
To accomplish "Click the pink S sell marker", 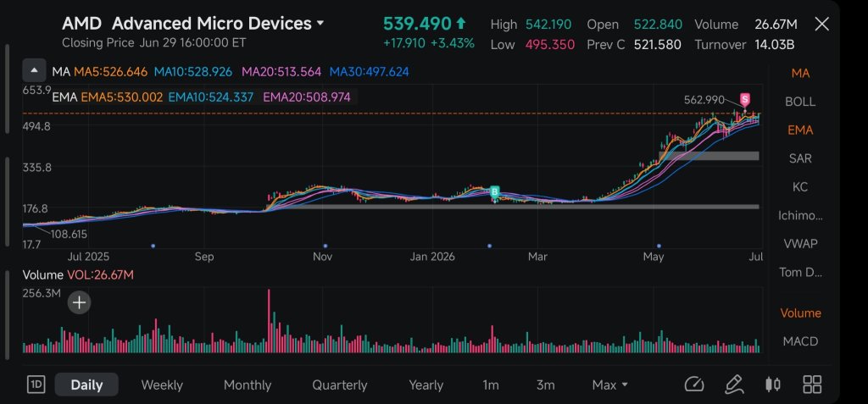I will point(745,100).
